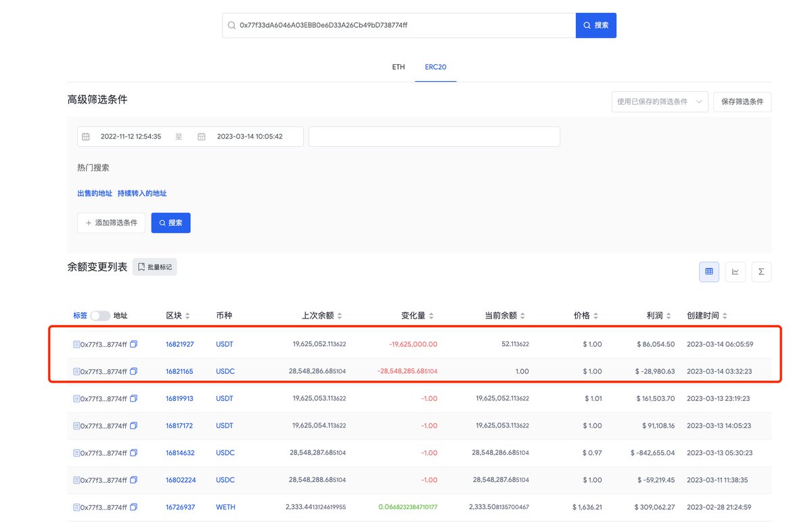Click the 2023-03-14 03:32:23 timestamp
Screen dimensions: 812x522
point(720,371)
